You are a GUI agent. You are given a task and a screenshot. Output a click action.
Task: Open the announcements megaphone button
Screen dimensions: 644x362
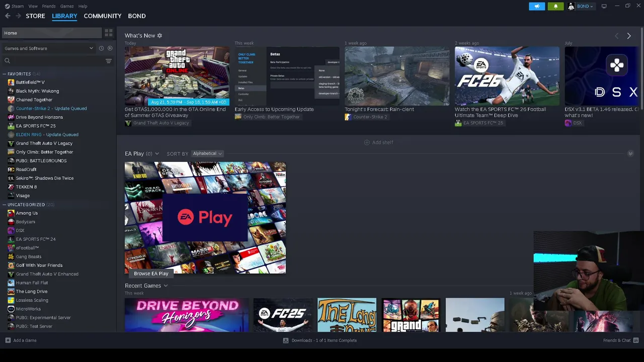pos(537,6)
